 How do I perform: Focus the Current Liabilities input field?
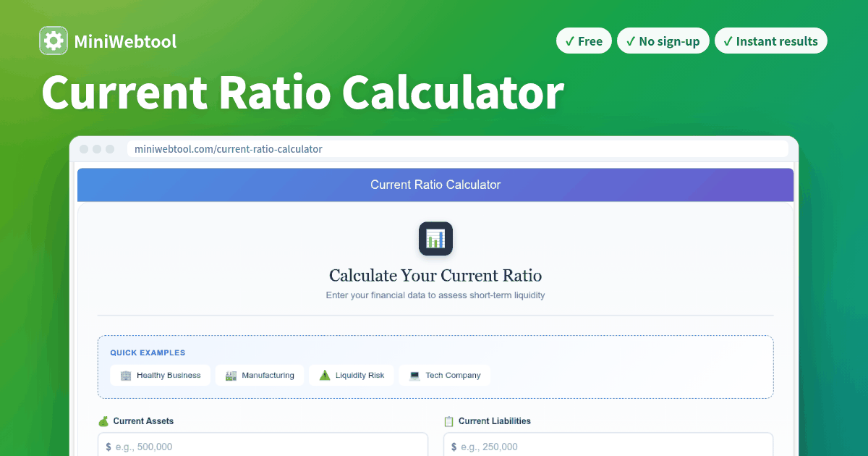tap(608, 444)
